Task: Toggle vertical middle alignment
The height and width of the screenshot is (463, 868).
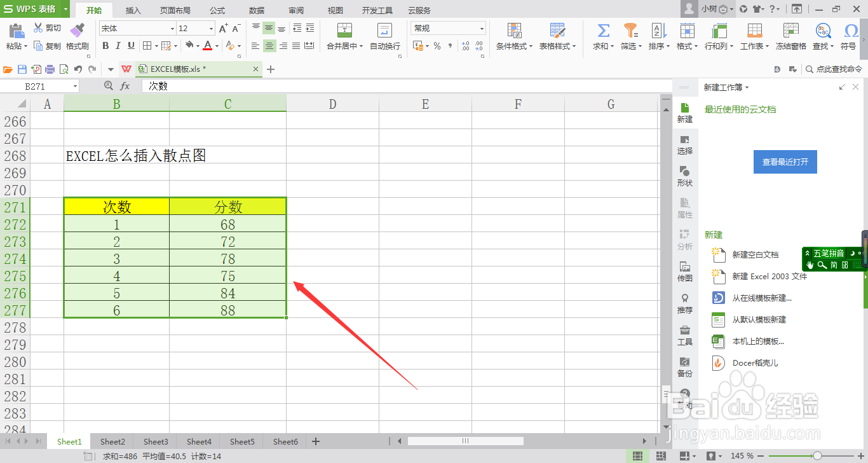Action: [x=269, y=28]
